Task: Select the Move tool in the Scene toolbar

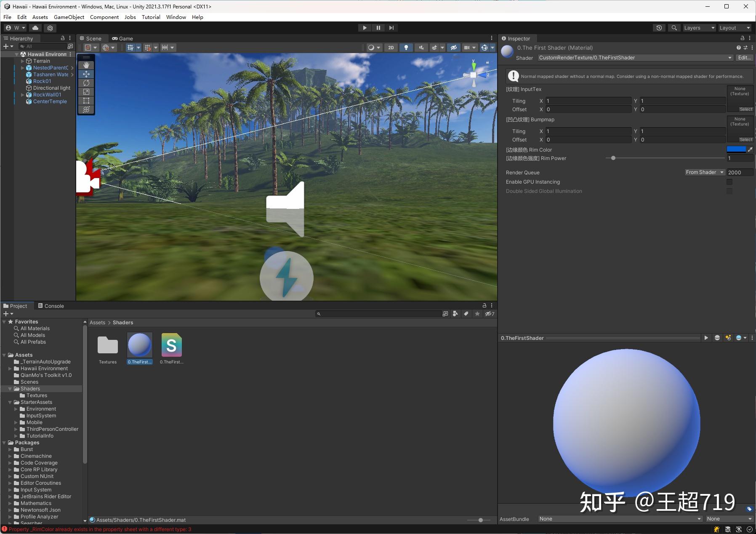Action: (86, 74)
